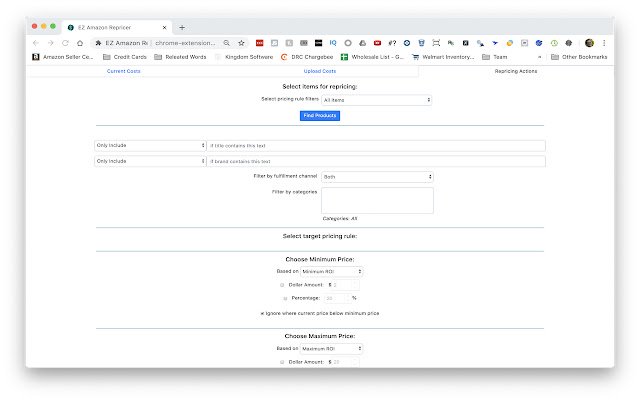
Task: Open the title Only Include dropdown
Action: pos(150,145)
